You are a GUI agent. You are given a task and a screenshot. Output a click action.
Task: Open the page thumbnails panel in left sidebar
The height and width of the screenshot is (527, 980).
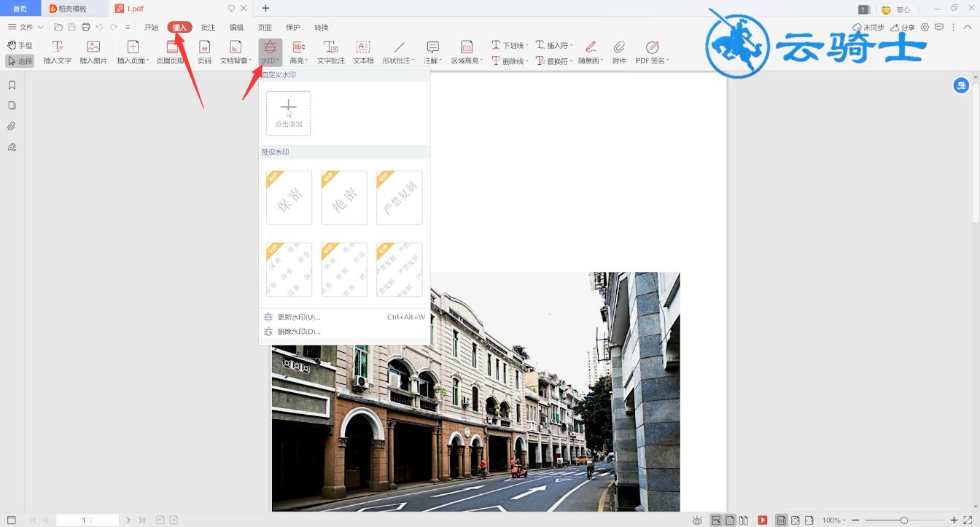(x=12, y=105)
